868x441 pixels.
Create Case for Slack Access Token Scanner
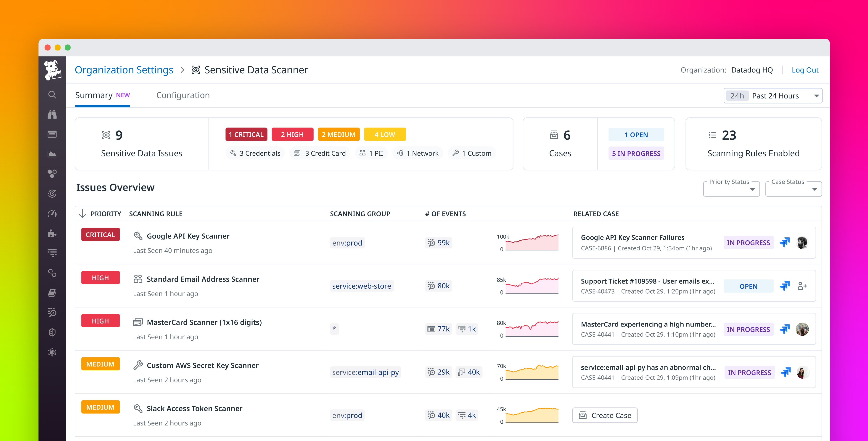tap(604, 415)
